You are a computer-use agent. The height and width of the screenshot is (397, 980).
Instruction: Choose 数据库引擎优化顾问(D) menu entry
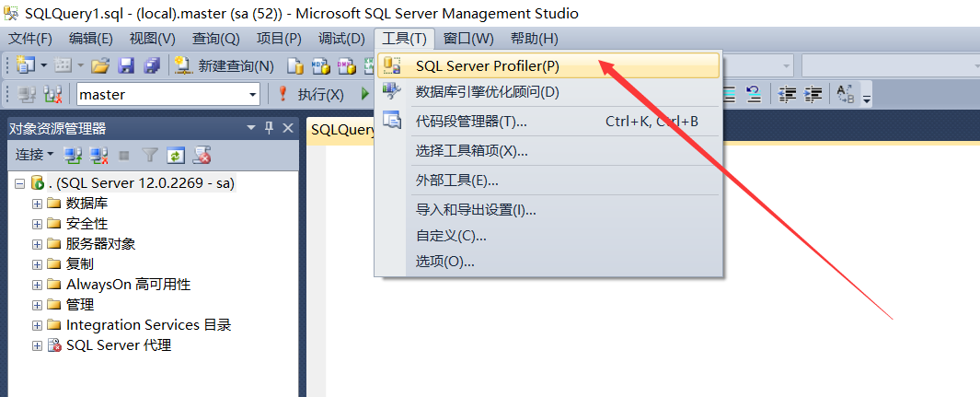(487, 92)
